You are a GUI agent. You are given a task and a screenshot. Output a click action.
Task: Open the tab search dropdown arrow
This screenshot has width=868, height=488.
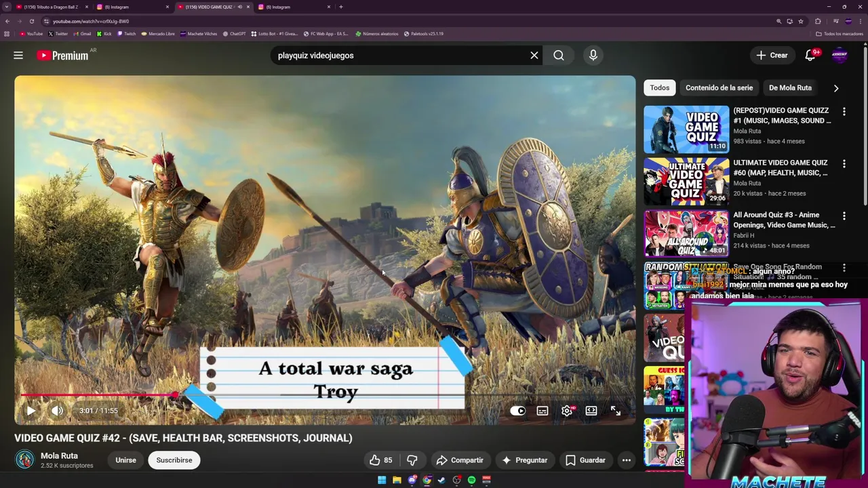coord(6,7)
